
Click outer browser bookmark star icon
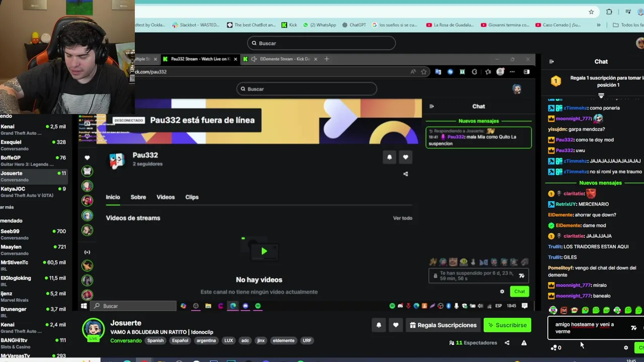coord(591,12)
